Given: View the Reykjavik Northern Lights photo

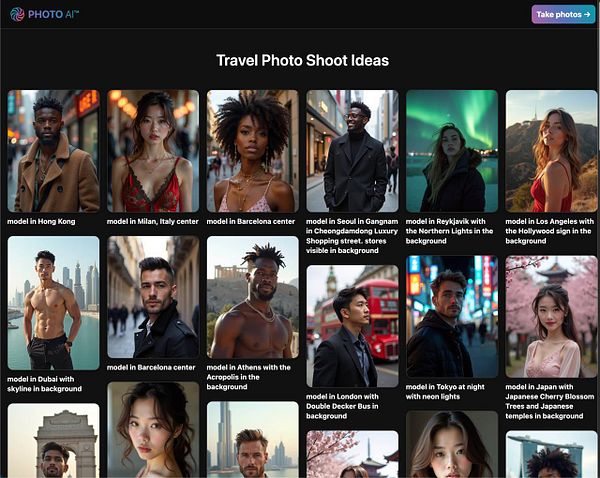Looking at the screenshot, I should [452, 151].
